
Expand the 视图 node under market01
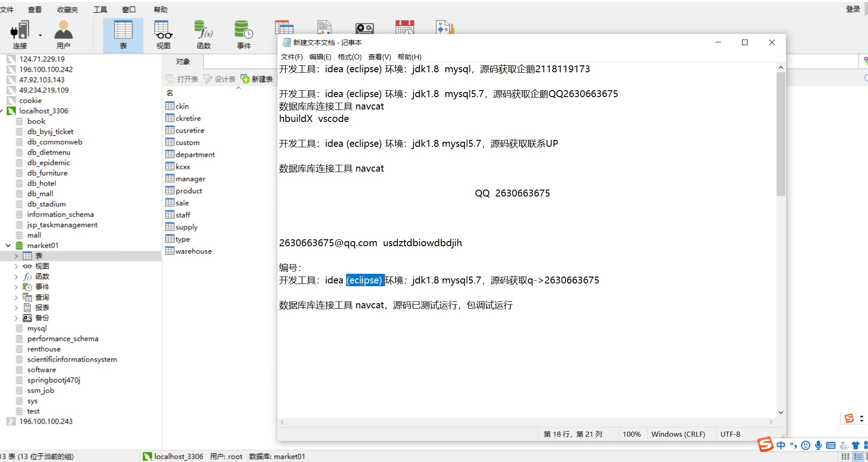click(16, 266)
